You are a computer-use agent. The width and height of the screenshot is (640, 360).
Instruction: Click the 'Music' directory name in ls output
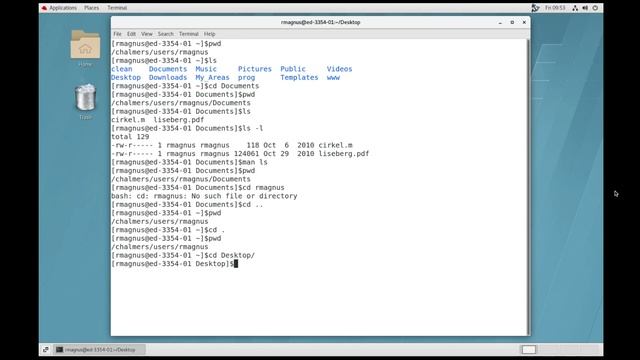[x=206, y=69]
